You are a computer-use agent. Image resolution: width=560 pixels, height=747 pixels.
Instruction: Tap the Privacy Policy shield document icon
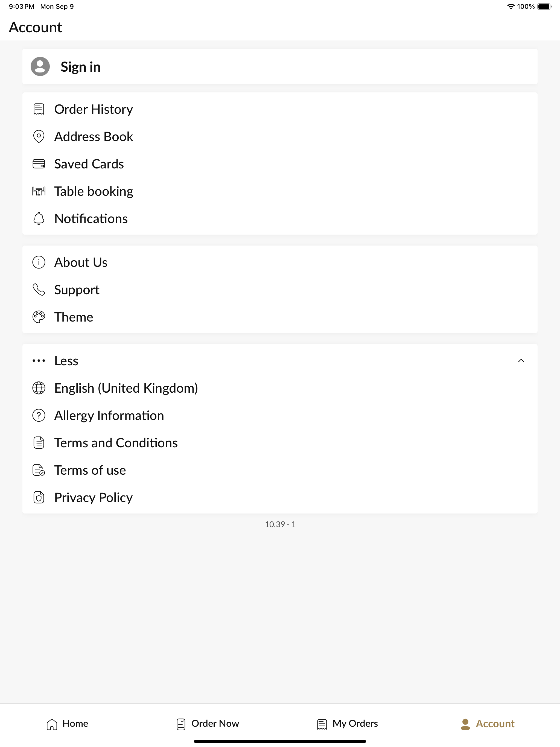click(39, 497)
